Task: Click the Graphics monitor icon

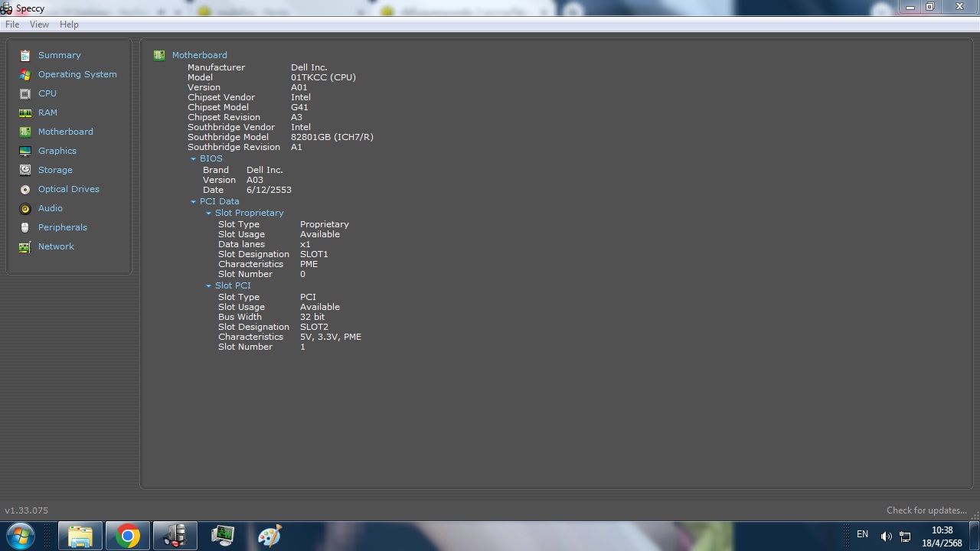Action: coord(25,151)
